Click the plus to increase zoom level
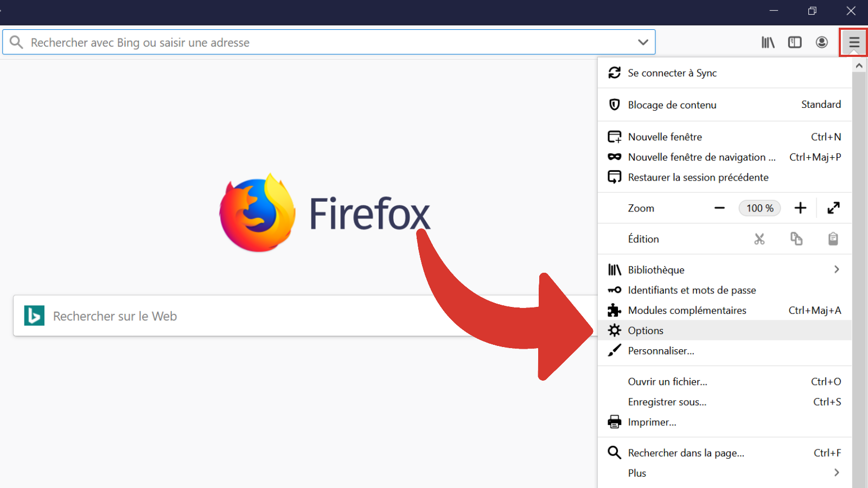This screenshot has height=488, width=868. tap(800, 208)
